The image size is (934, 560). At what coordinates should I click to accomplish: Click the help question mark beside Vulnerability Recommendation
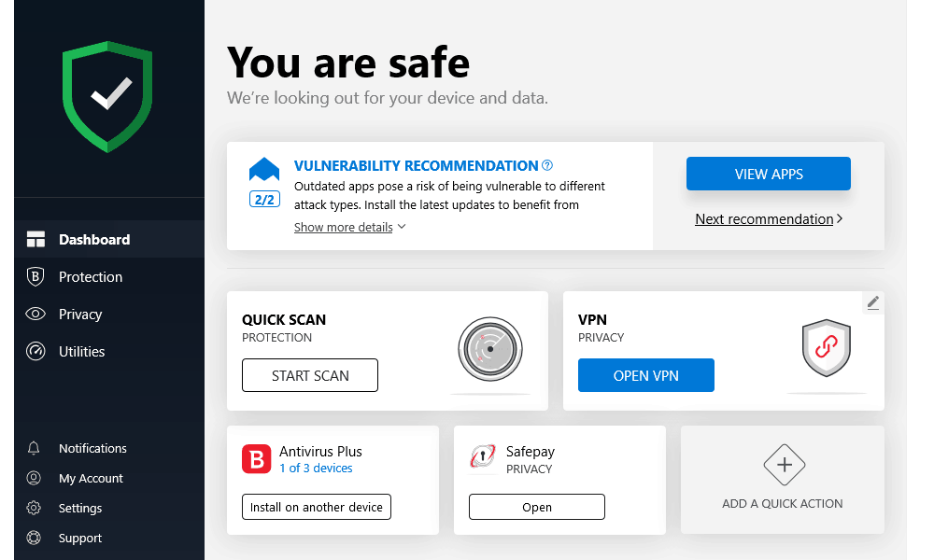pyautogui.click(x=547, y=165)
